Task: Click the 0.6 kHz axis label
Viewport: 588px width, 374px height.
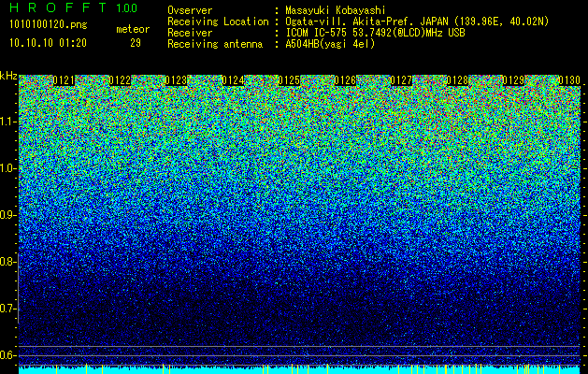Action: click(7, 355)
